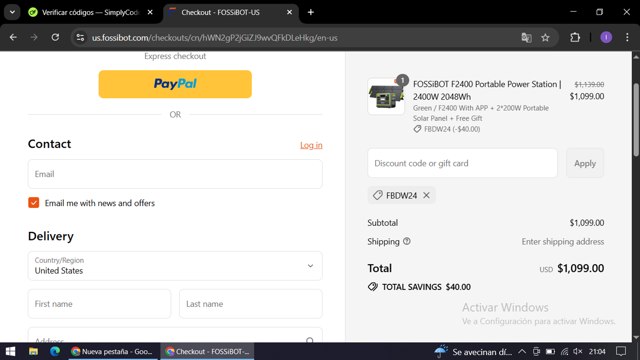Remove the FBDW24 discount code
This screenshot has height=360, width=640.
(426, 195)
